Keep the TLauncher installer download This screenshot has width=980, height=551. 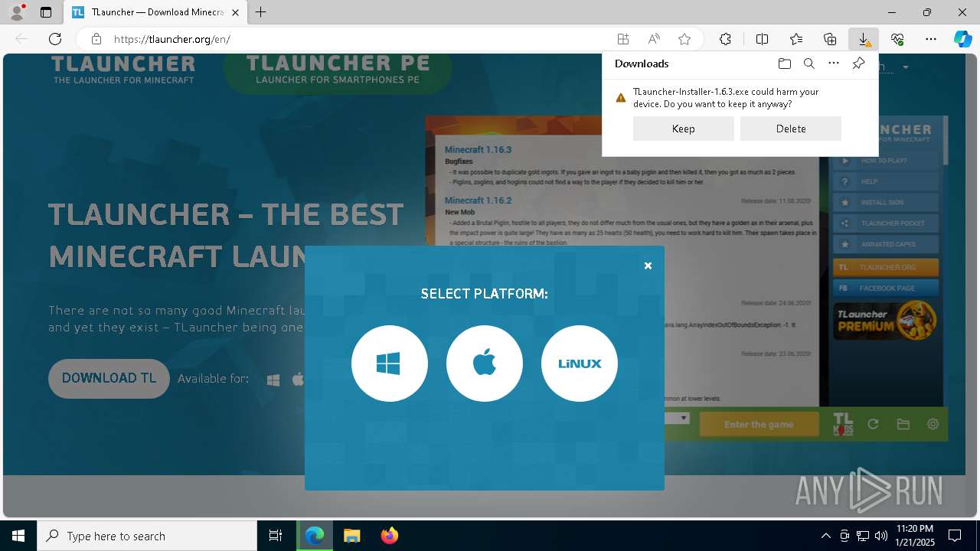[x=684, y=129]
